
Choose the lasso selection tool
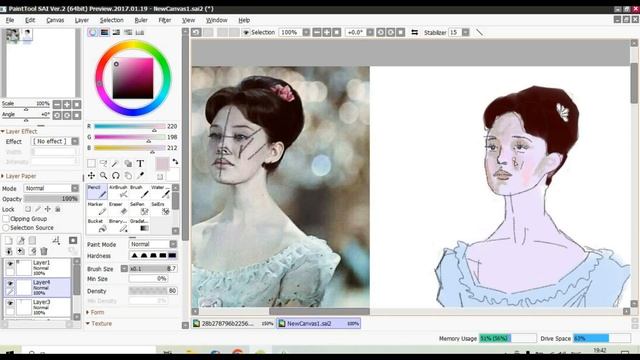click(103, 164)
